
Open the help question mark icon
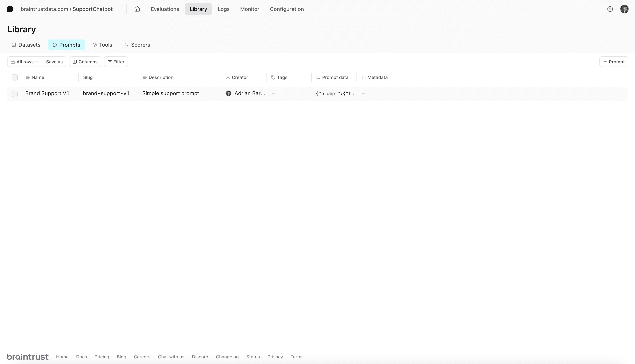pos(610,9)
